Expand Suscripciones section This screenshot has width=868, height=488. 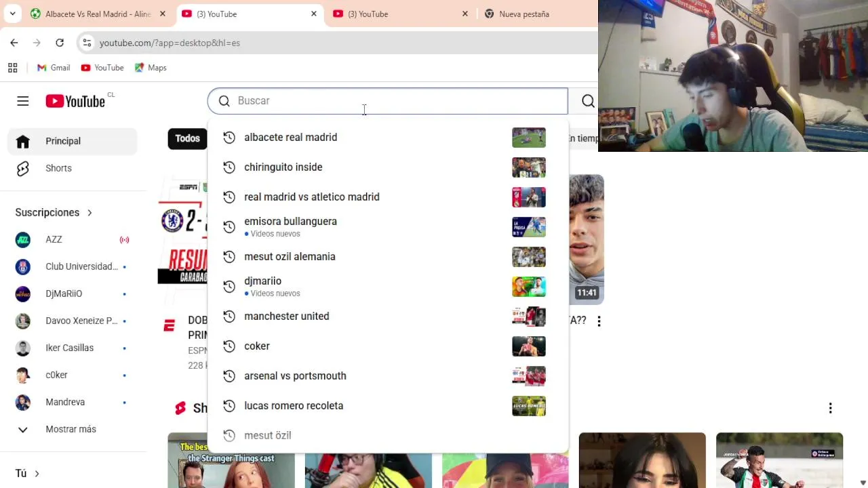click(54, 212)
